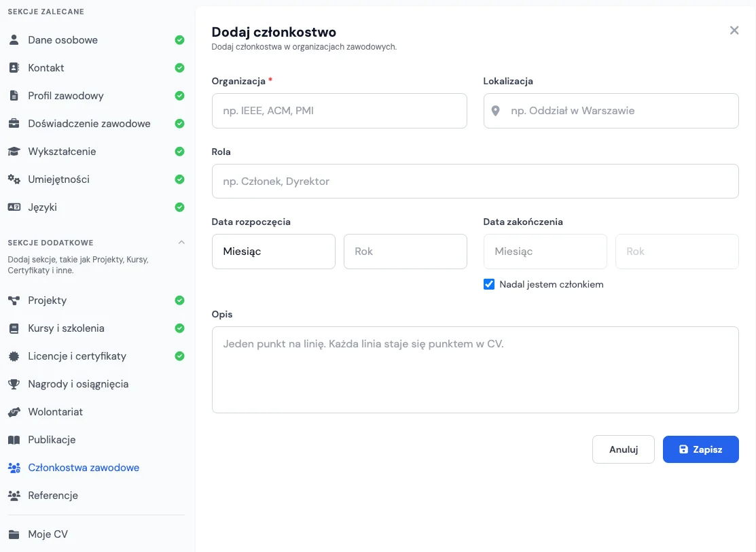The width and height of the screenshot is (756, 552).
Task: Click the Licencje i certyfikaty badge icon
Action: coord(14,357)
